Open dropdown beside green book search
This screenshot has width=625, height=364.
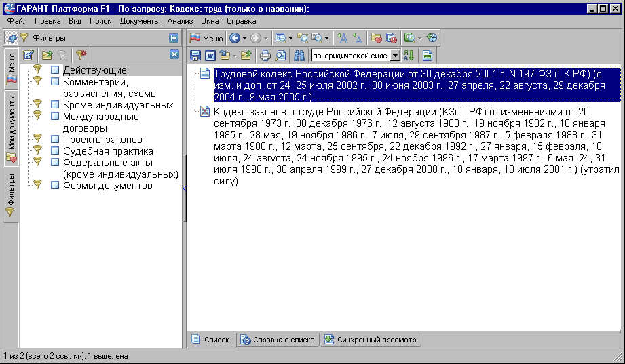pos(419,39)
